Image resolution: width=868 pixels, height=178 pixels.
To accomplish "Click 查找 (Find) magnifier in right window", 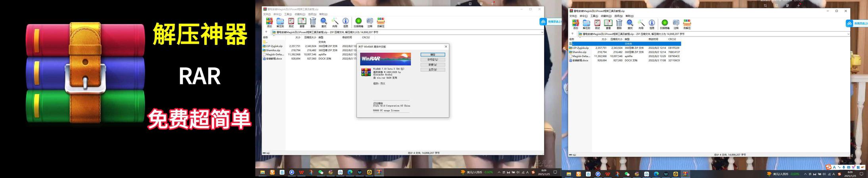I will (630, 24).
